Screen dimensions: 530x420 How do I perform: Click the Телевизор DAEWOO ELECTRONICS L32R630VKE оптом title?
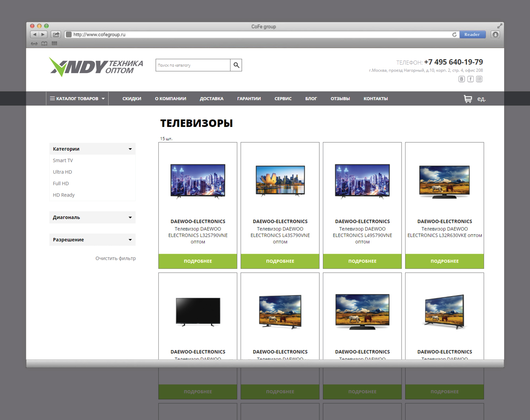(x=445, y=232)
